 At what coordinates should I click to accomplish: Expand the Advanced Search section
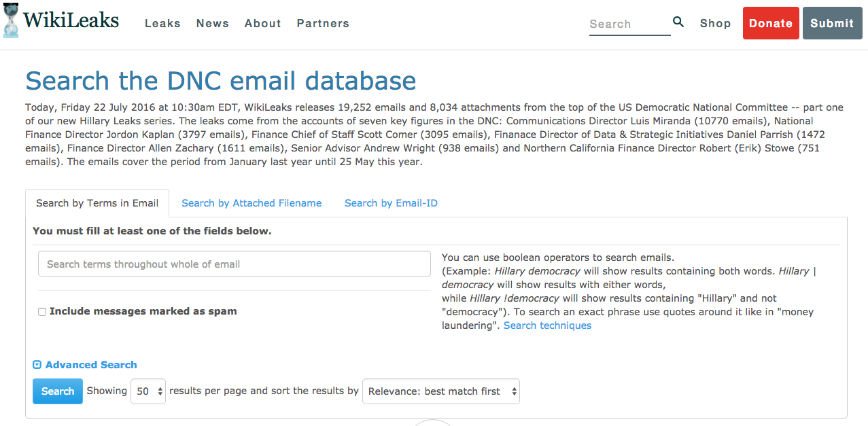[85, 365]
